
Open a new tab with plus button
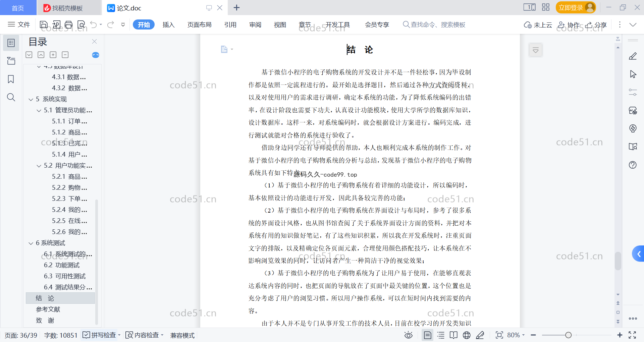coord(236,7)
